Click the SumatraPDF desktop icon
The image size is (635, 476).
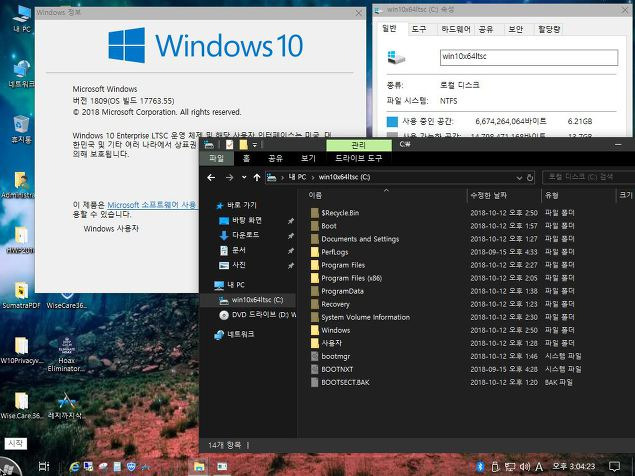point(21,295)
